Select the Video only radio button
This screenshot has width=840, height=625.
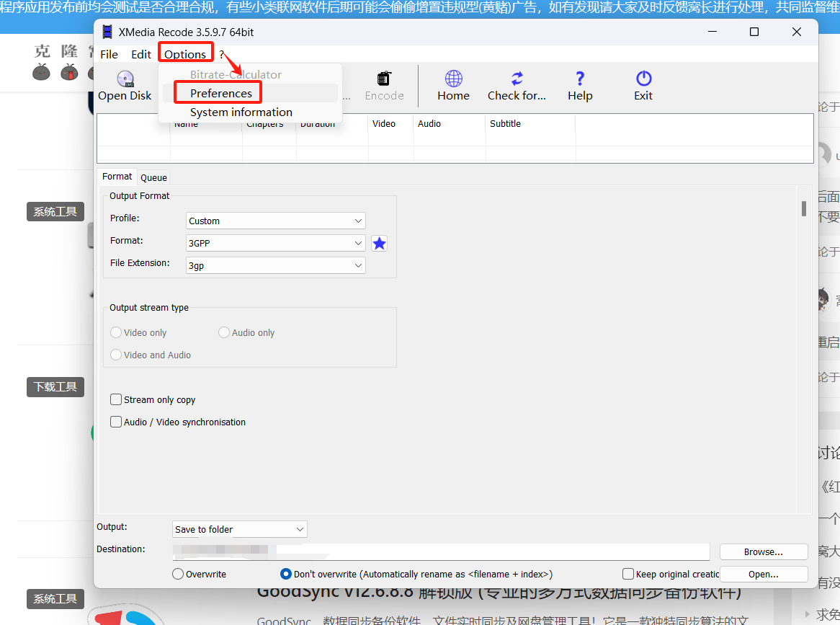tap(116, 332)
